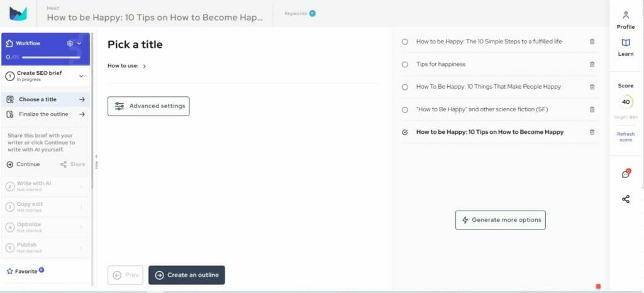Click the app logo in top-left corner
Screen dimensions: 644x293
pos(18,14)
